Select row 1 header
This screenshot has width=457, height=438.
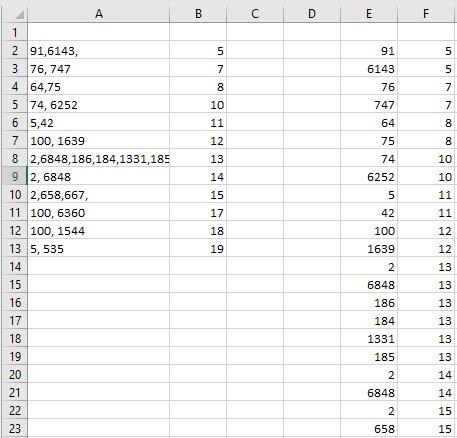[15, 33]
